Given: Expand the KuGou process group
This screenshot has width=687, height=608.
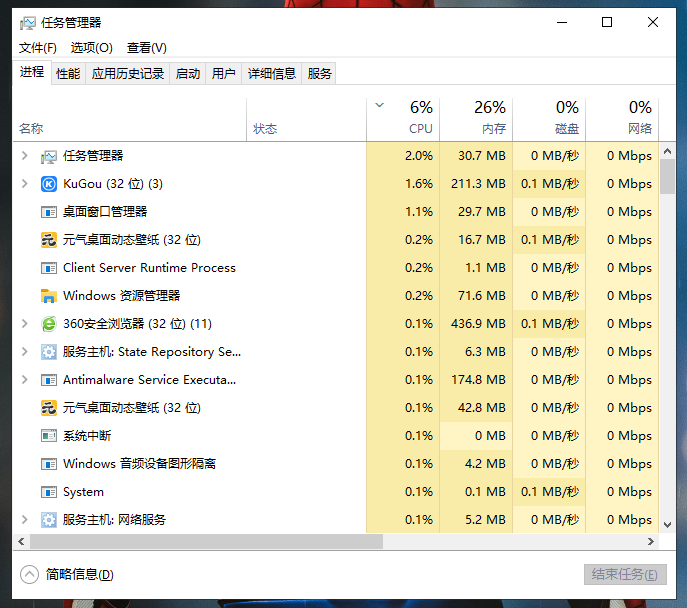Looking at the screenshot, I should click(x=25, y=184).
